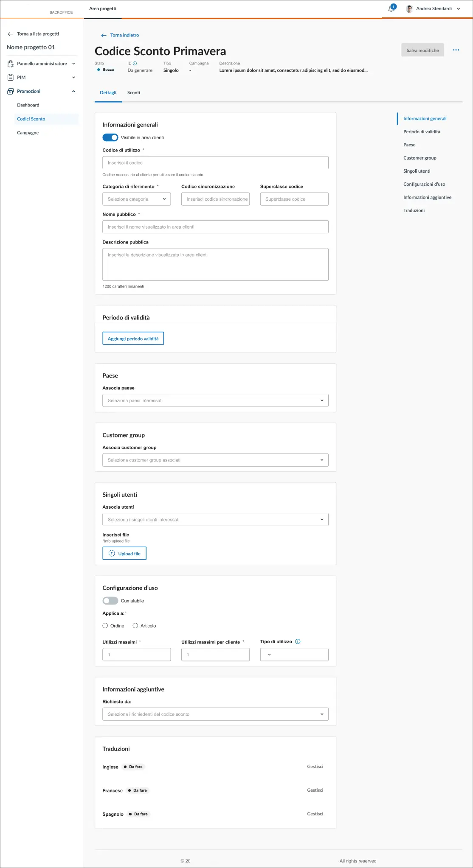
Task: Click the Pannello amministratore briefcase icon
Action: point(11,64)
